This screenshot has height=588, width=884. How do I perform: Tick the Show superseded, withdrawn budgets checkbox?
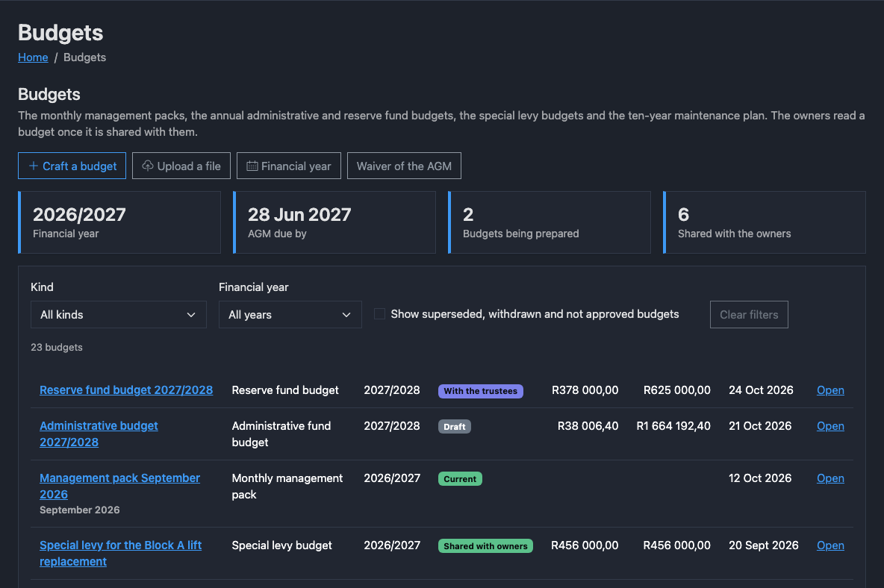pos(379,313)
